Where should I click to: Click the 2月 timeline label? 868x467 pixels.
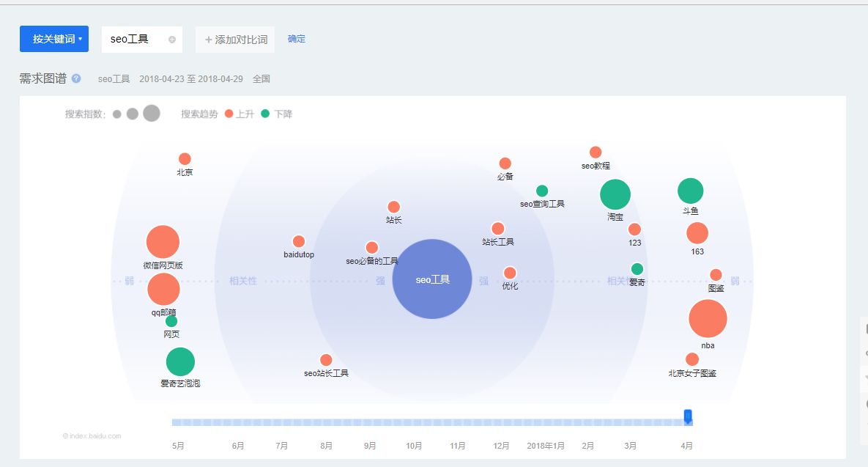pos(588,446)
